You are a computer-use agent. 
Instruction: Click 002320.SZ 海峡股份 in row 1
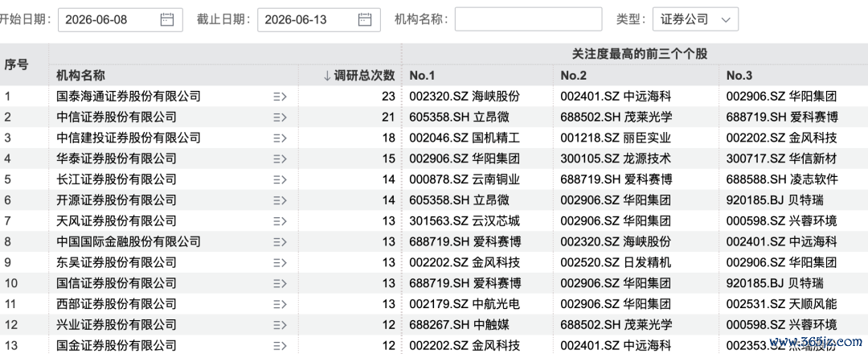coord(465,97)
